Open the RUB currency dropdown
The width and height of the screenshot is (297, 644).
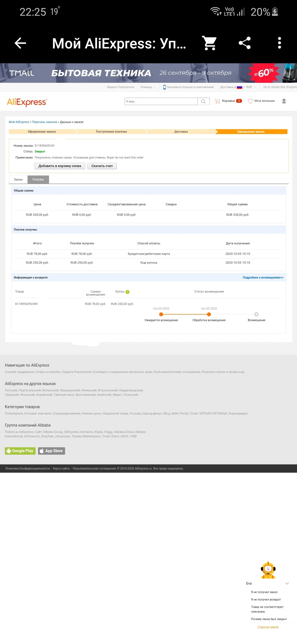(x=251, y=87)
